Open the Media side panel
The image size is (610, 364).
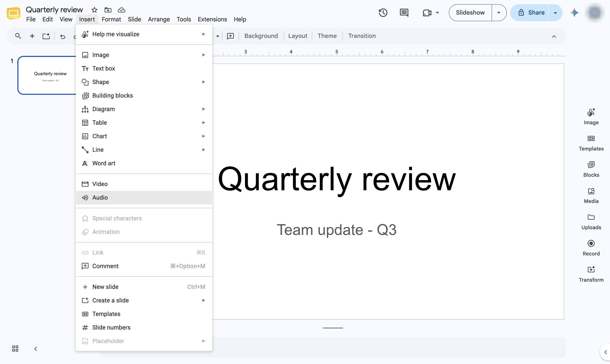point(591,196)
